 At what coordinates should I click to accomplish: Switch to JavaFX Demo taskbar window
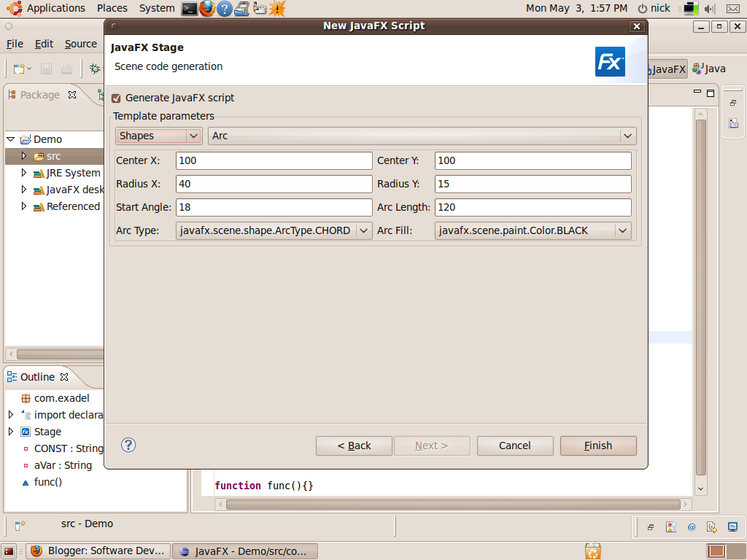[245, 551]
